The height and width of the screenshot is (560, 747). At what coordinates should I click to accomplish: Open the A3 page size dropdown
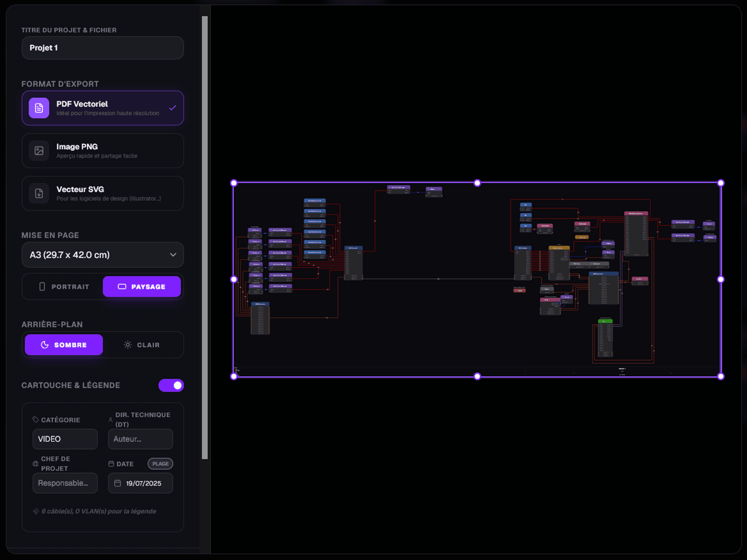[x=103, y=255]
